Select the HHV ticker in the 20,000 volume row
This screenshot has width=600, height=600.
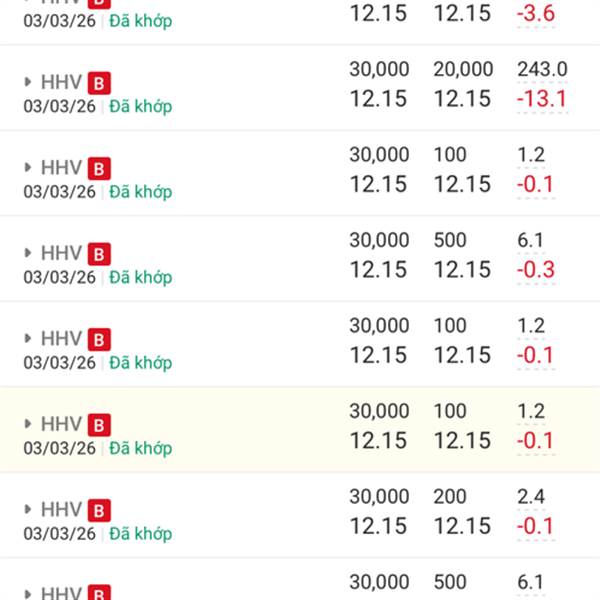pyautogui.click(x=61, y=83)
